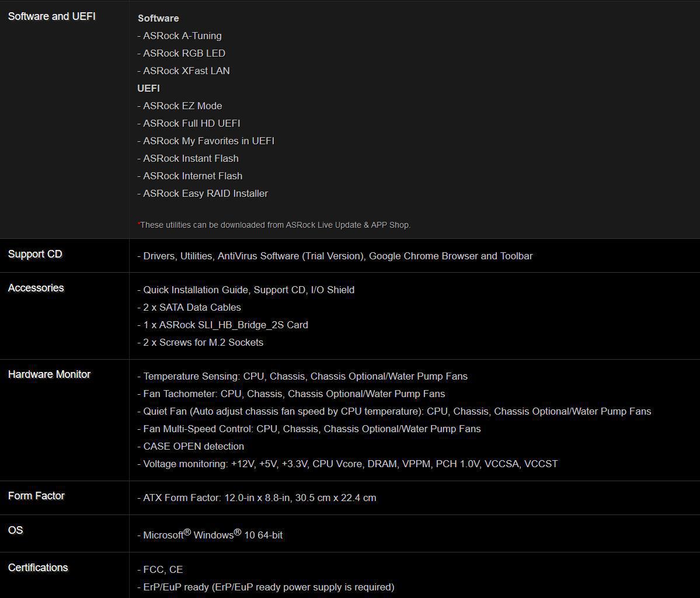Viewport: 700px width, 598px height.
Task: Click '- 2 x Screws for M.2 Sockets'
Action: [x=200, y=343]
